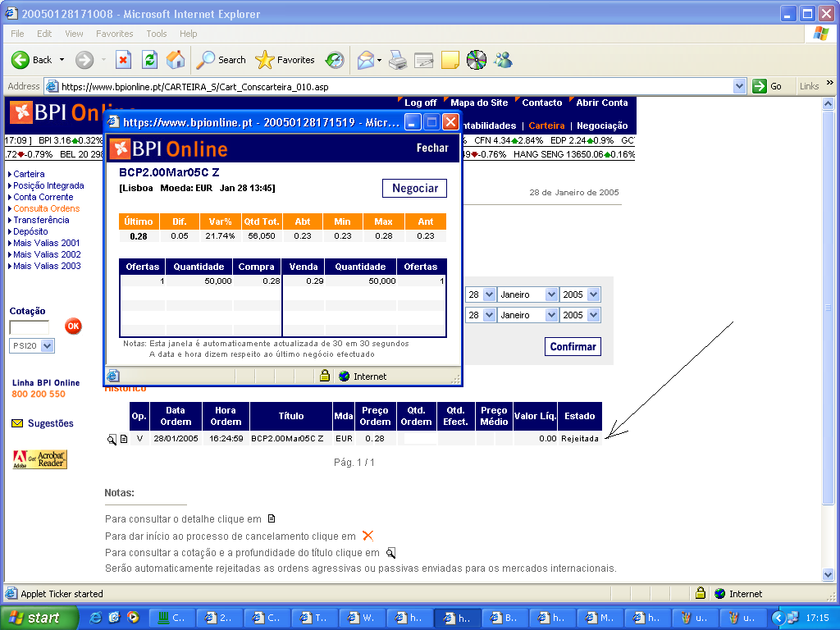Refresh the page with green refresh icon

tap(149, 60)
